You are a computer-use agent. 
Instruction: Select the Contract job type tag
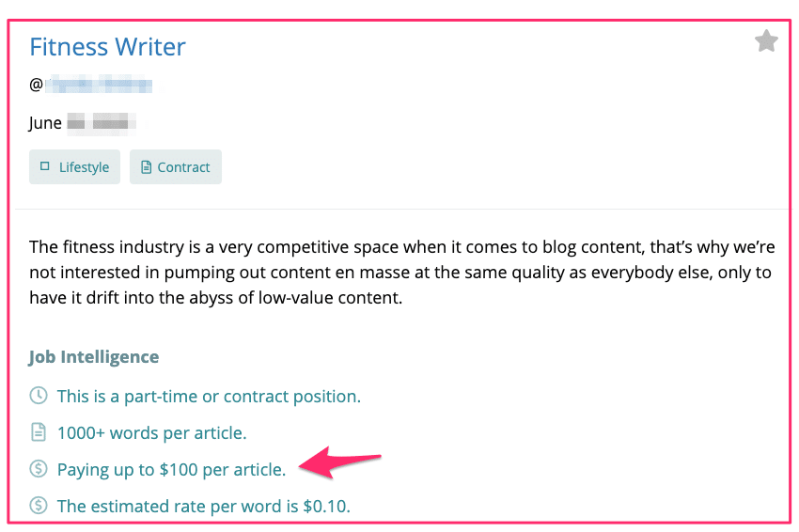[175, 166]
